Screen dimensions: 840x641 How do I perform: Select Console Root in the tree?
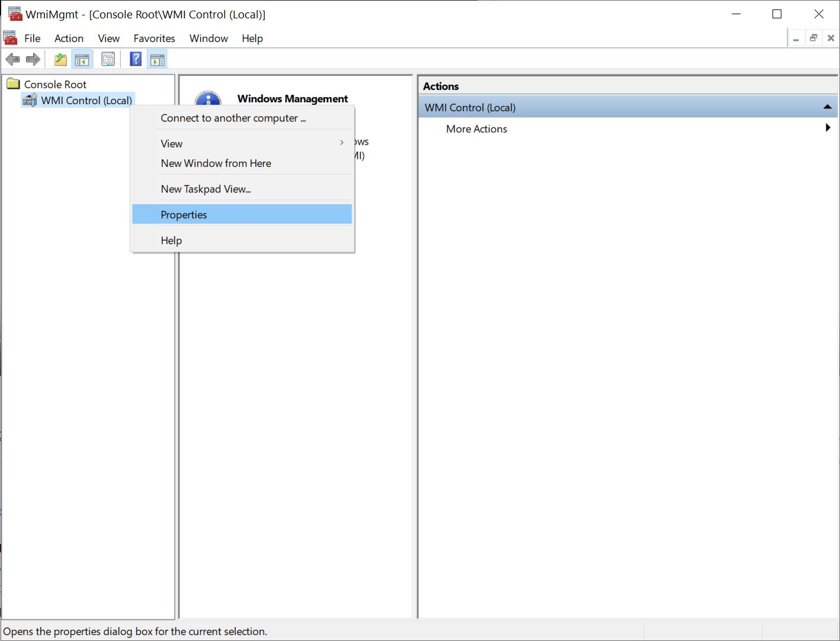tap(55, 84)
